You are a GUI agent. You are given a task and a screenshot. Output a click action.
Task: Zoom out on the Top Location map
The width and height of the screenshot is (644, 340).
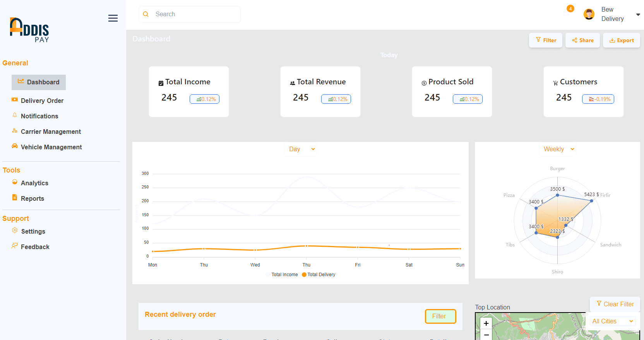pos(486,335)
